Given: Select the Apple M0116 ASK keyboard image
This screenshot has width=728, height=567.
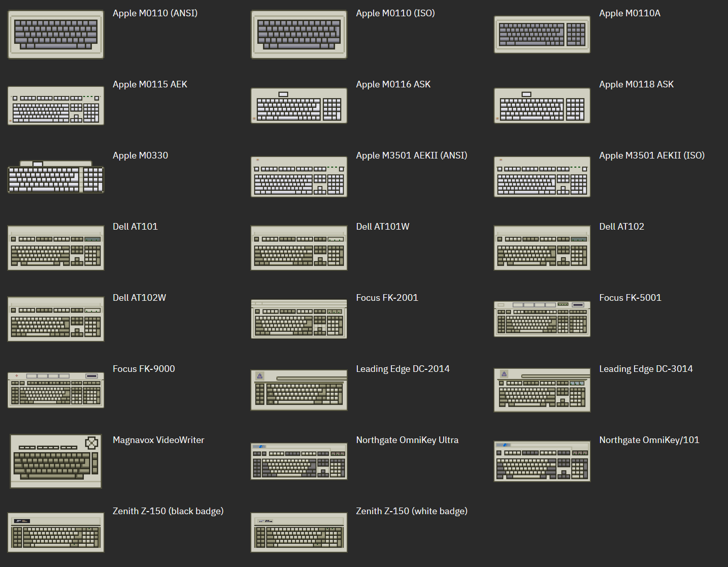Looking at the screenshot, I should pos(299,106).
